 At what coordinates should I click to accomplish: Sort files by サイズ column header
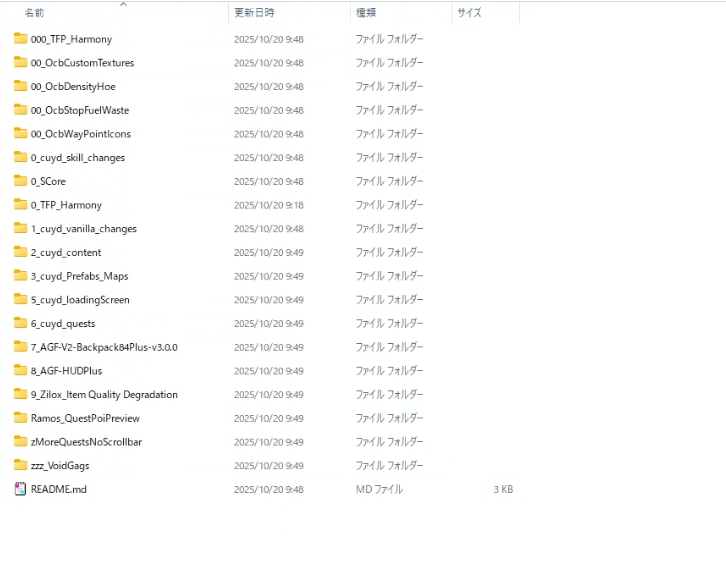point(469,13)
